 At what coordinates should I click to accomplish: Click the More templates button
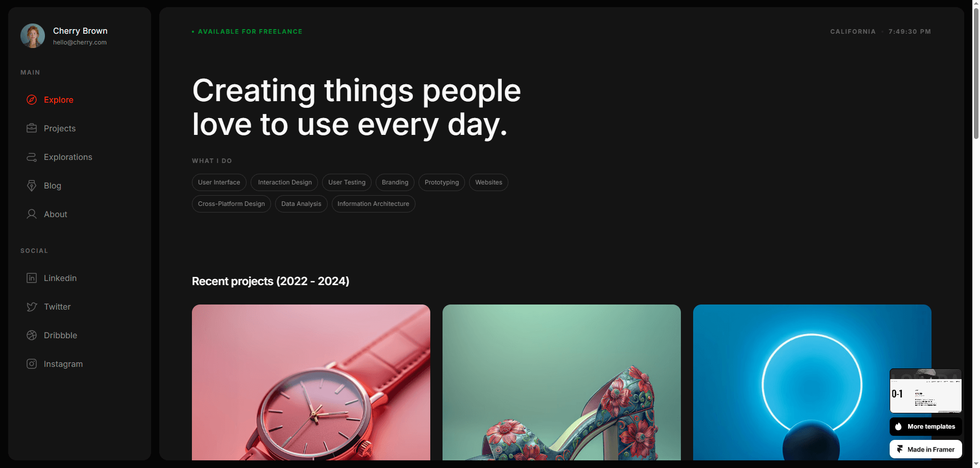925,427
